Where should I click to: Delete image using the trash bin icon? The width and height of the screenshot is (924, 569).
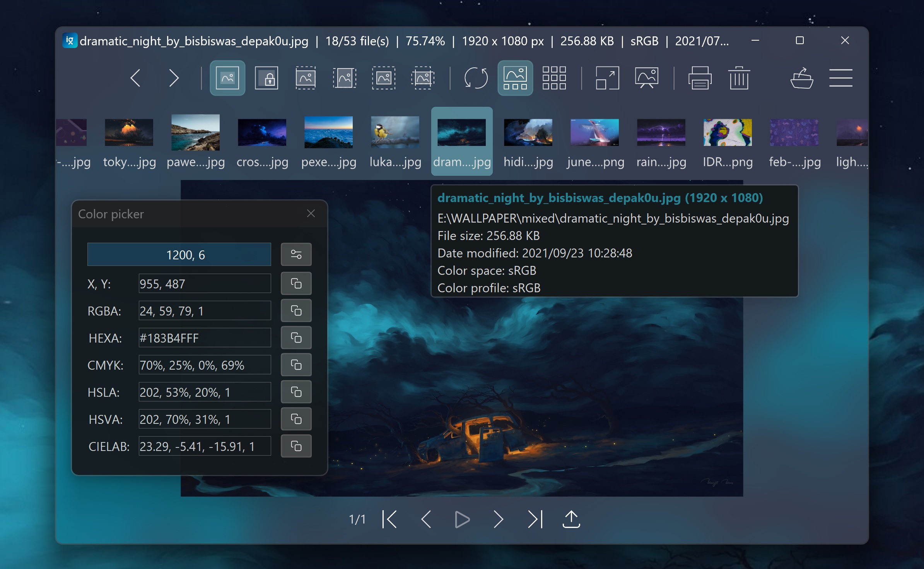point(739,78)
